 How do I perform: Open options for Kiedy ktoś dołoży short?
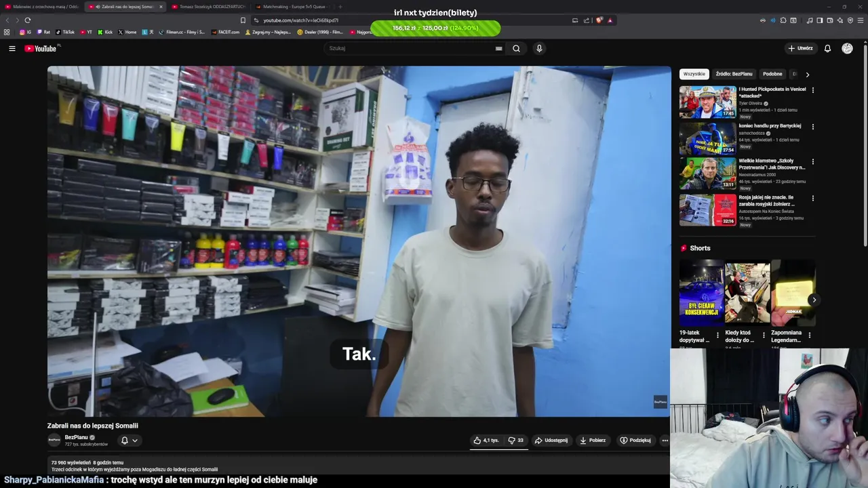[764, 335]
